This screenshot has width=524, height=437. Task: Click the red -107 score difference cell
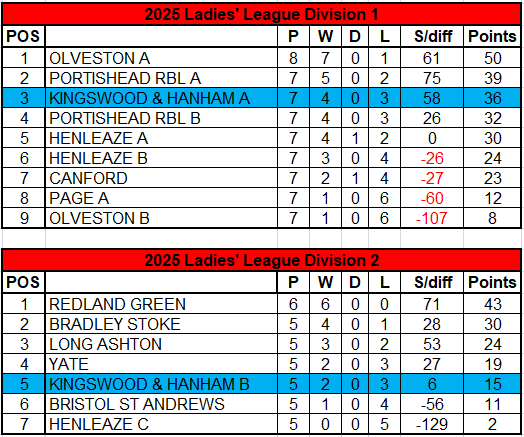(432, 218)
